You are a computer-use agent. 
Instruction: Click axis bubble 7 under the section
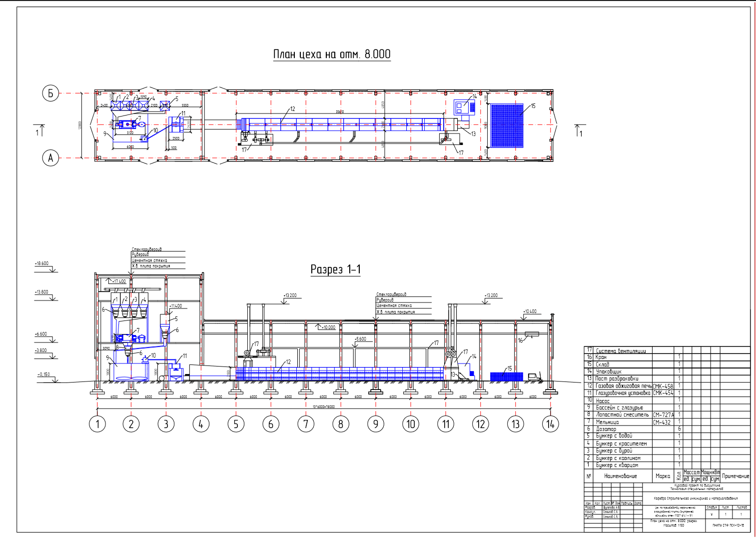306,424
